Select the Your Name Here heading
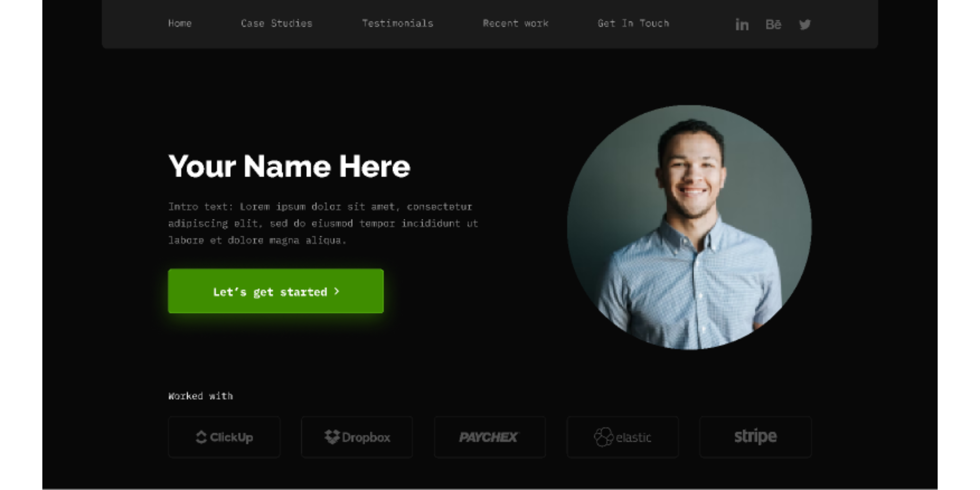Viewport: 980px width, 490px height. pos(289,166)
